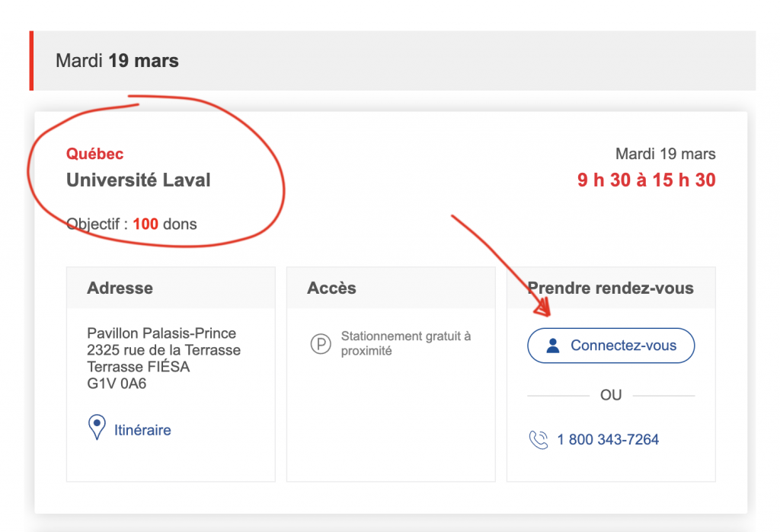This screenshot has height=532, width=780.
Task: Click the user icon in Connectez-vous button
Action: [553, 346]
